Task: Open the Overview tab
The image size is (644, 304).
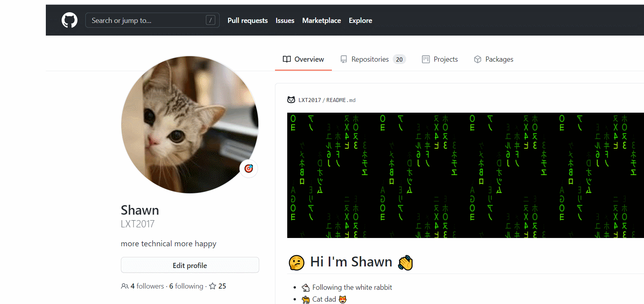Action: point(303,59)
